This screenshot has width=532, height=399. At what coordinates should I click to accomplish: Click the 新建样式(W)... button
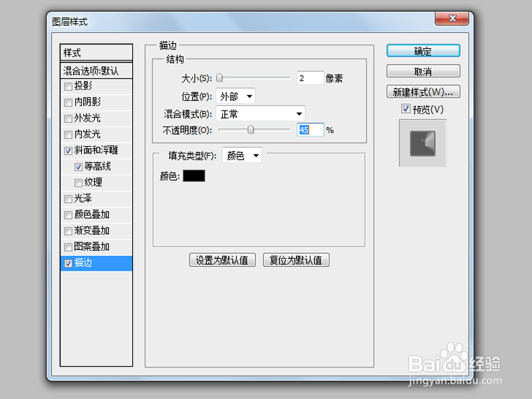pyautogui.click(x=423, y=92)
